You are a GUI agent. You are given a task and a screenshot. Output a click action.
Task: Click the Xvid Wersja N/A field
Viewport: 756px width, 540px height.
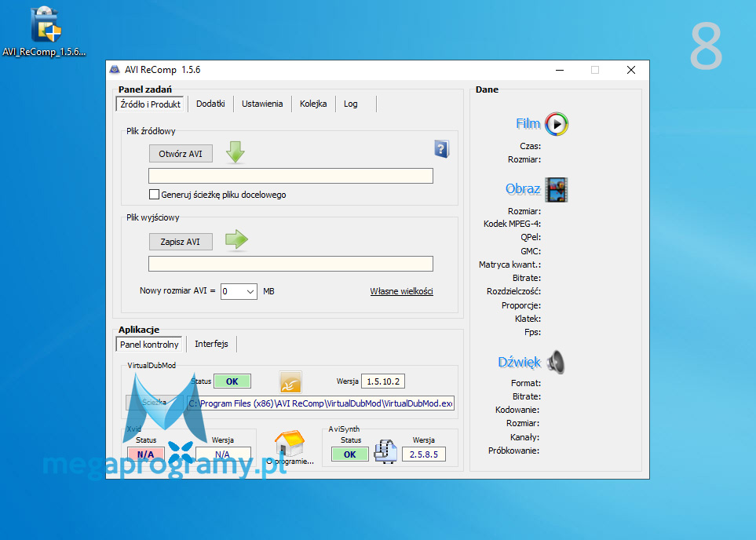pos(223,454)
